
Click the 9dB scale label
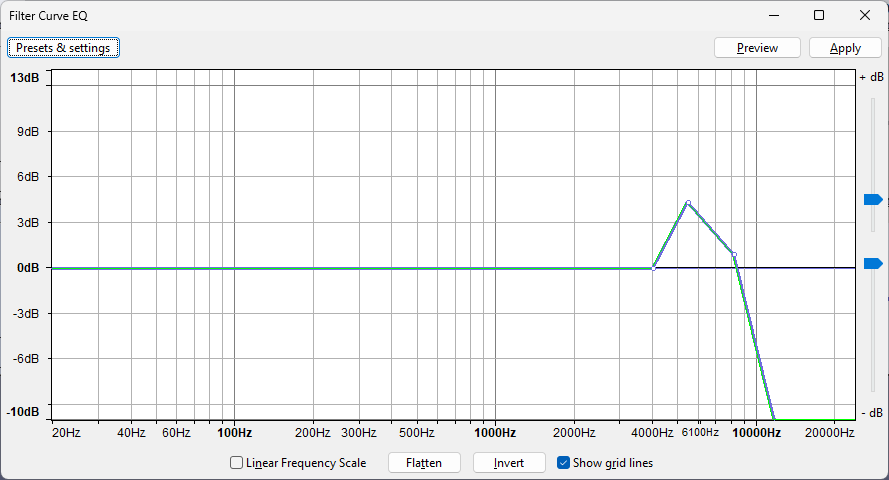click(28, 131)
